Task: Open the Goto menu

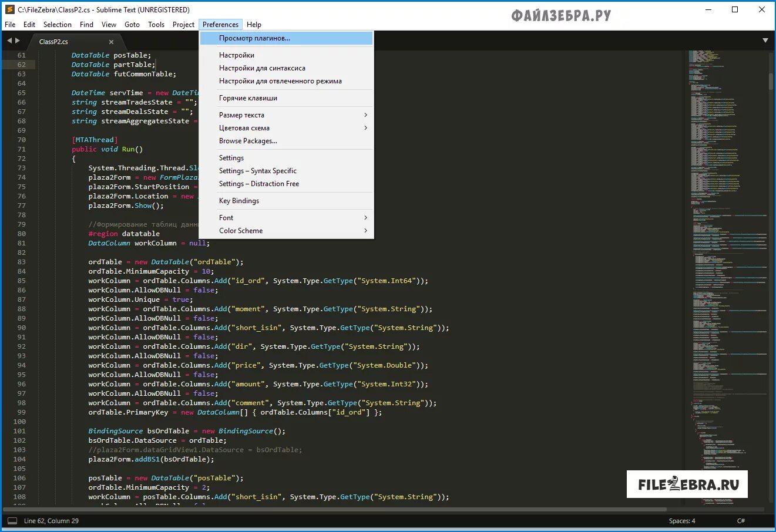Action: click(132, 25)
